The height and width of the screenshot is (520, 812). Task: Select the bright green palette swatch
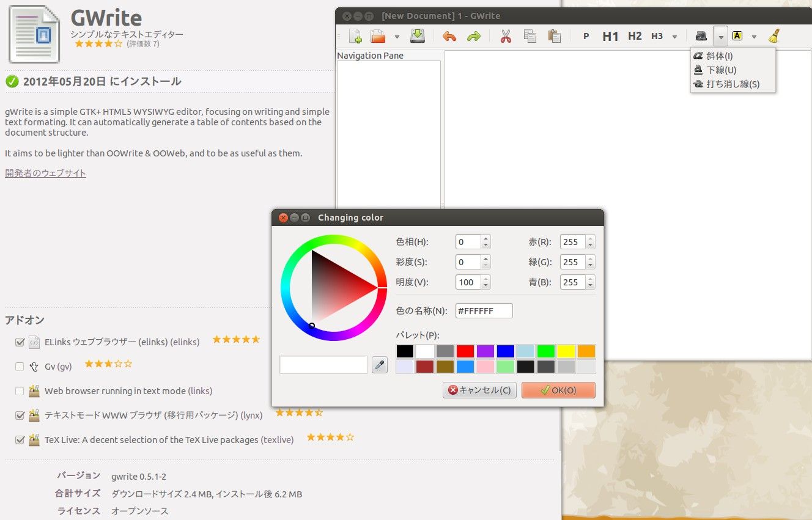coord(546,351)
